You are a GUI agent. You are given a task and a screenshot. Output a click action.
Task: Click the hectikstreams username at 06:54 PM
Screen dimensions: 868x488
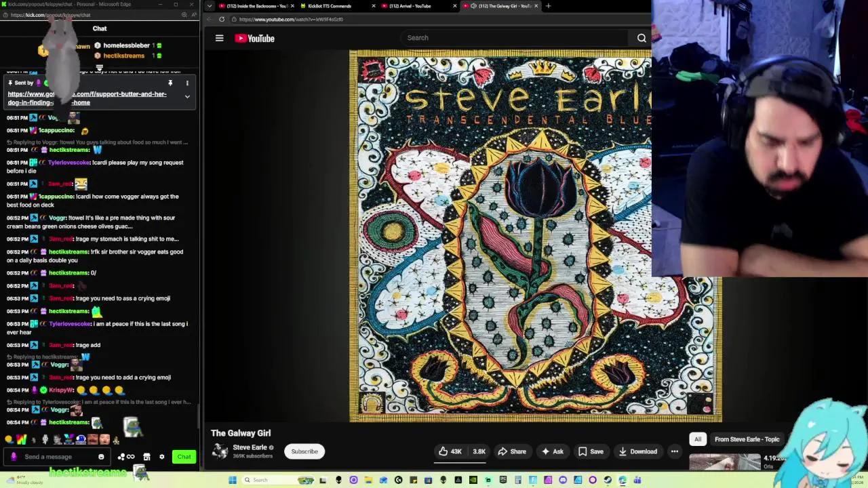click(68, 422)
